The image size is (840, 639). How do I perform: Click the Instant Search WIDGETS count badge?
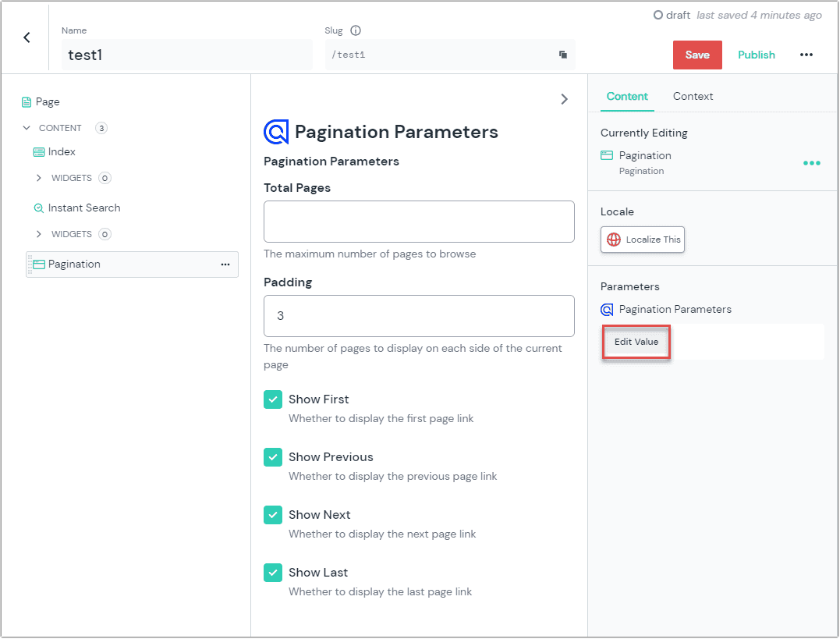click(105, 234)
